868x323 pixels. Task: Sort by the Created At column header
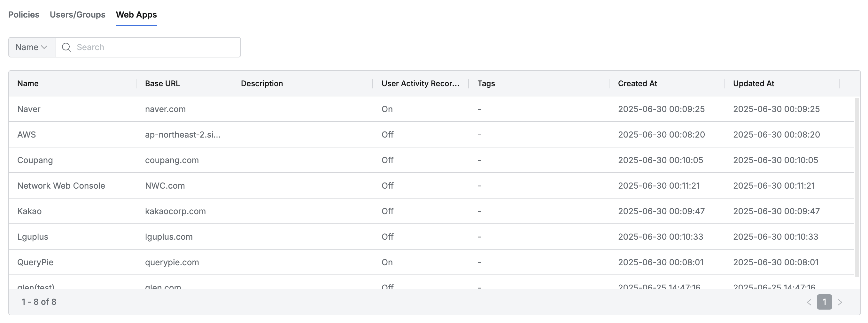pos(637,83)
